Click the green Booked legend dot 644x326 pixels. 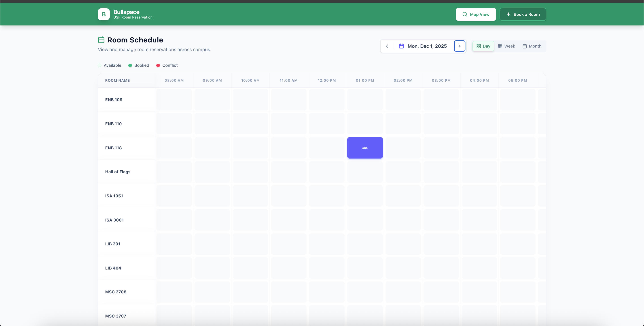[x=130, y=65]
